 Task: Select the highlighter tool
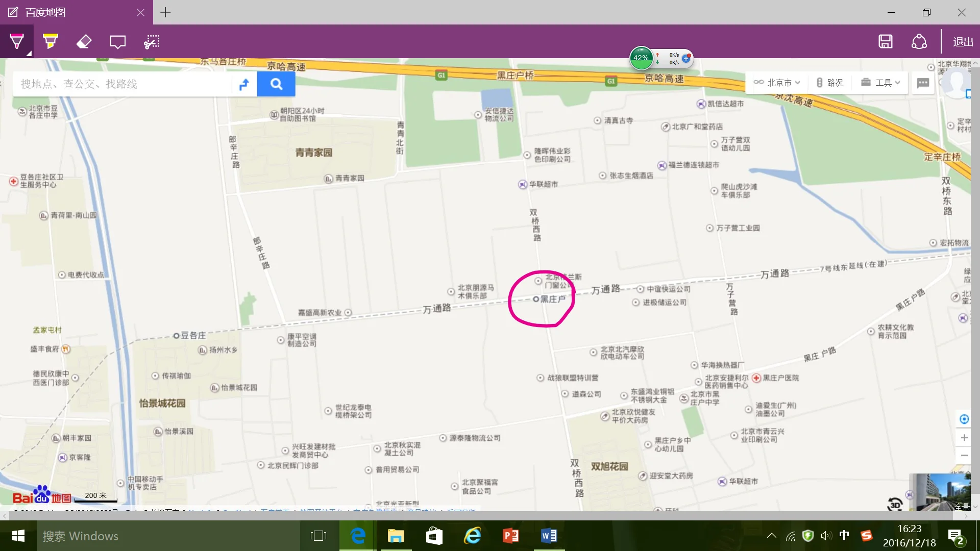(x=50, y=41)
